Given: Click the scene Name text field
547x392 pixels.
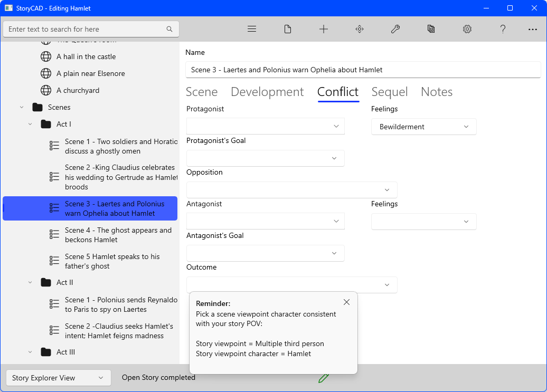Looking at the screenshot, I should coord(363,70).
